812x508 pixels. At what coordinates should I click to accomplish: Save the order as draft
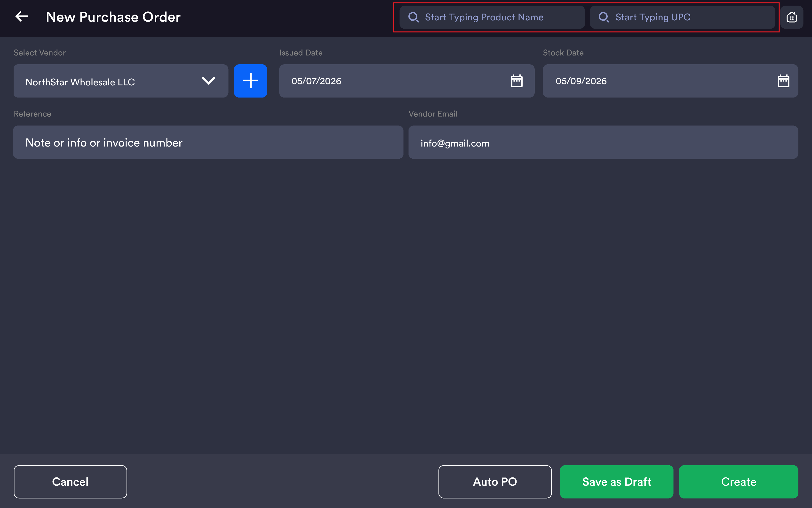tap(617, 482)
